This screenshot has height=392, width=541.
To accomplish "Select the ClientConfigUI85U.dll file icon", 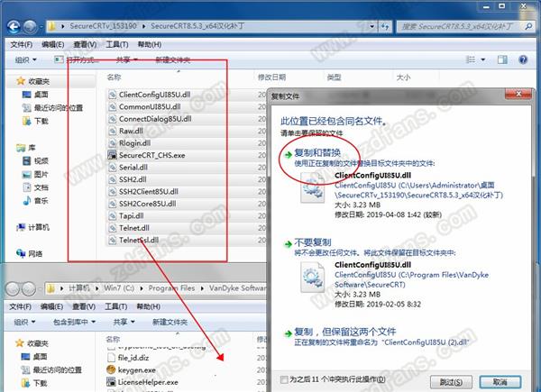I will pyautogui.click(x=112, y=95).
